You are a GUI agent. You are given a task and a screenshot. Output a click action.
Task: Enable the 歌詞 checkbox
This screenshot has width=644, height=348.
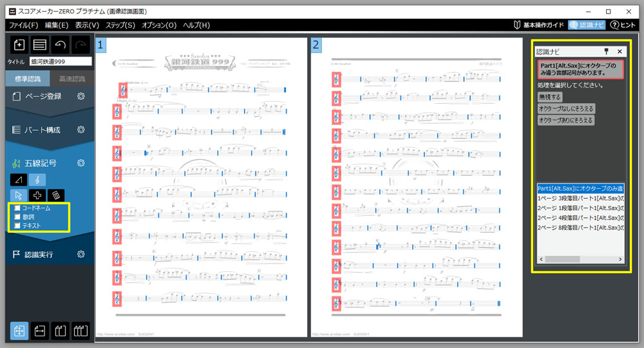coord(17,217)
